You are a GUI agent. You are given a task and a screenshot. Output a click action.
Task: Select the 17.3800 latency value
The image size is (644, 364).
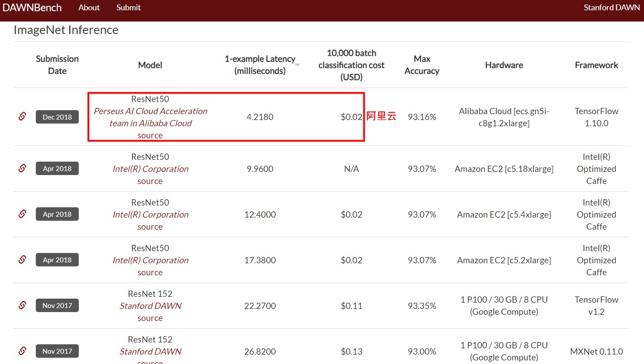(260, 260)
